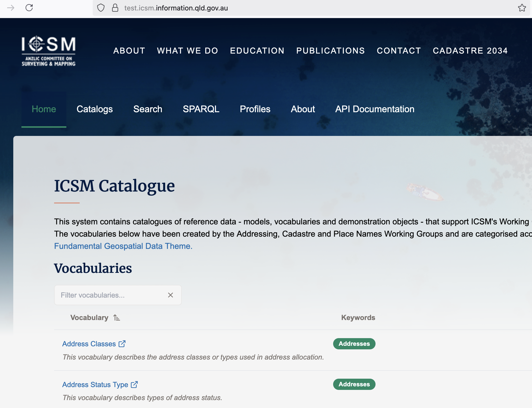532x408 pixels.
Task: Click the Vocabulary column header
Action: tap(89, 318)
